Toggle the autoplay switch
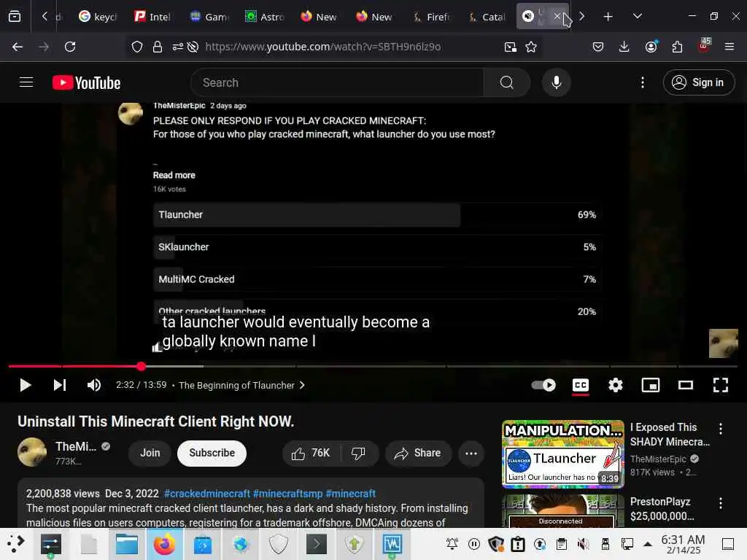 543,385
